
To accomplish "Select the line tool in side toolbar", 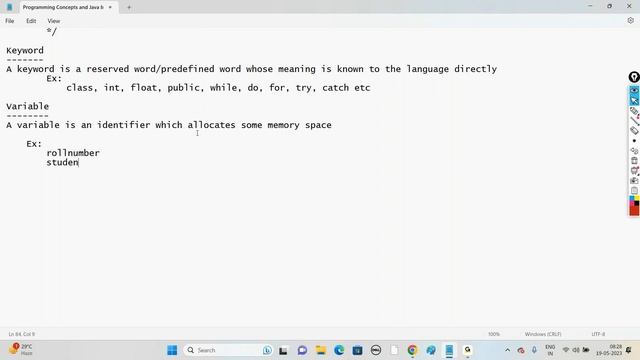I will [634, 120].
